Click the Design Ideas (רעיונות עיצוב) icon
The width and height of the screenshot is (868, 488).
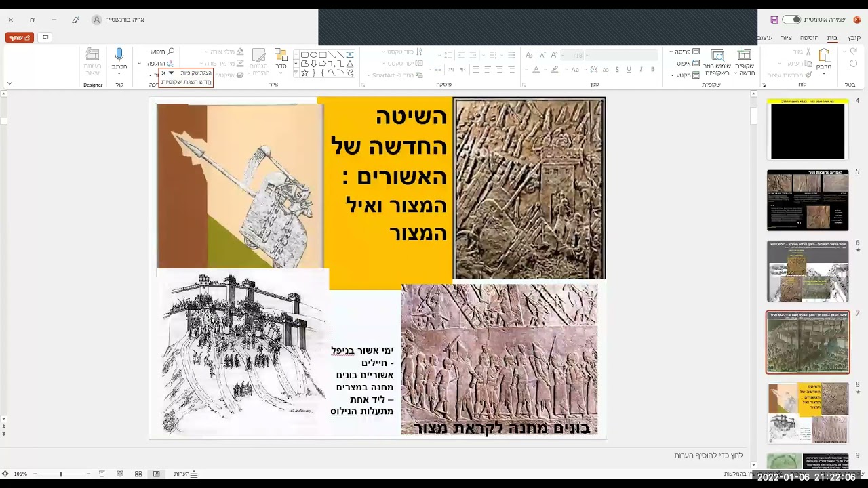click(92, 54)
